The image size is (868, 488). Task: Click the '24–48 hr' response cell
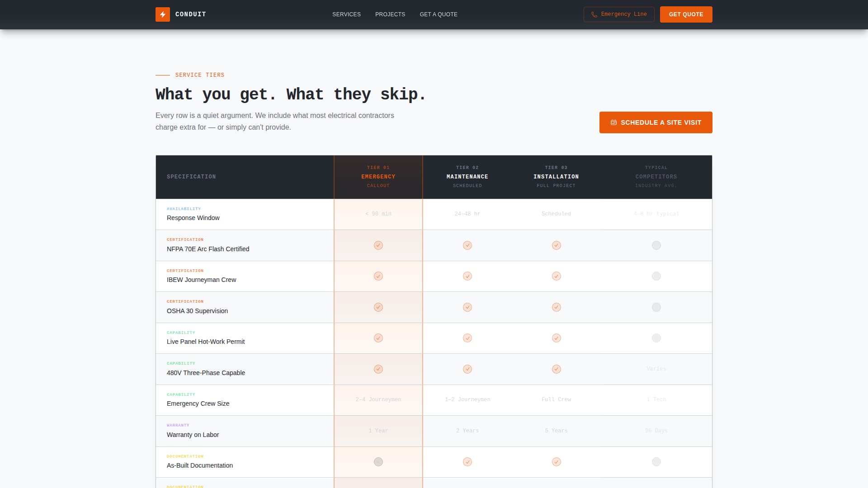point(467,214)
